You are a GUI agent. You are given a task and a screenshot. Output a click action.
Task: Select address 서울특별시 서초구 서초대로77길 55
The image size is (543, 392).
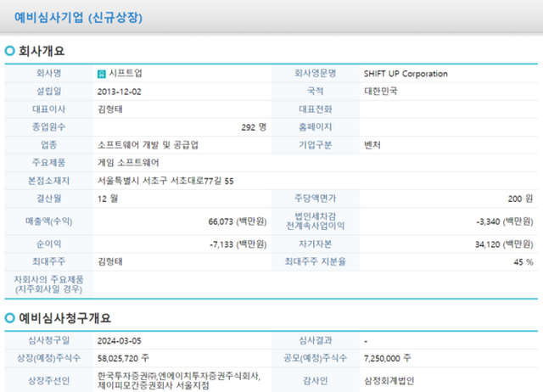(165, 181)
